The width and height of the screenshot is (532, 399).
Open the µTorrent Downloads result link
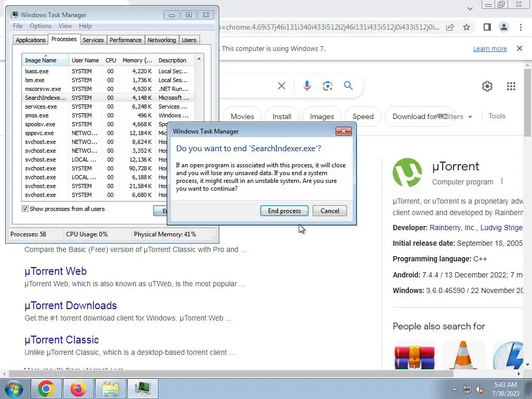click(71, 305)
